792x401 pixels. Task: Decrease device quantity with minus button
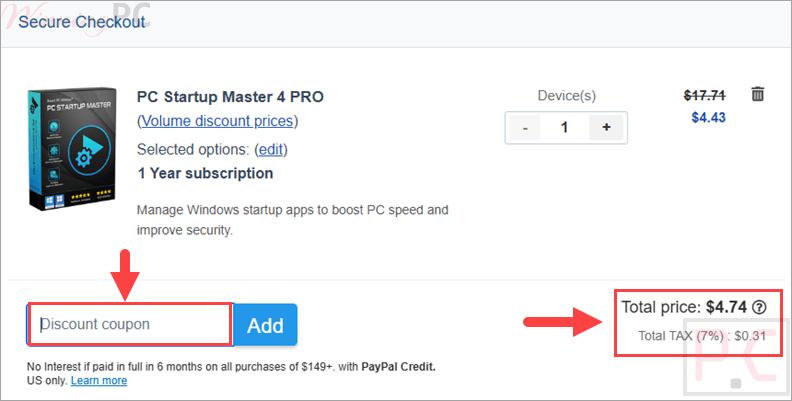tap(525, 128)
